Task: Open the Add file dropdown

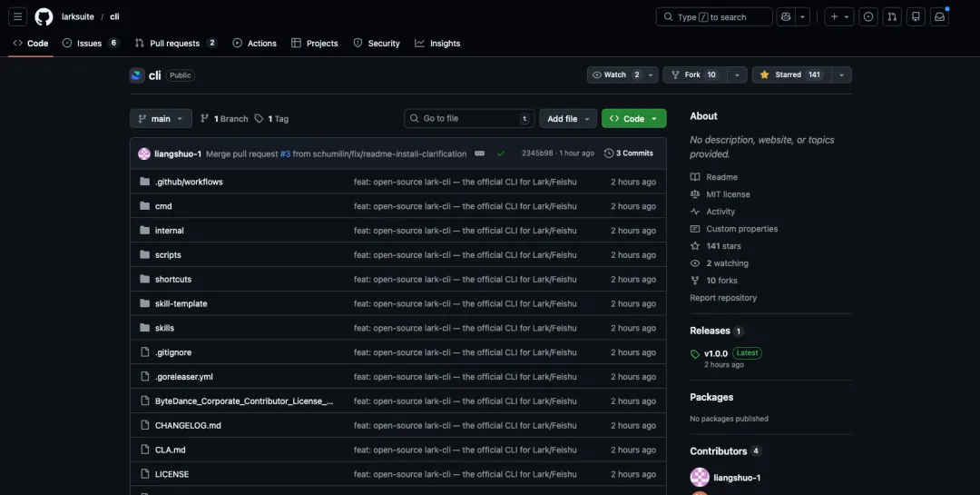Action: coord(568,118)
